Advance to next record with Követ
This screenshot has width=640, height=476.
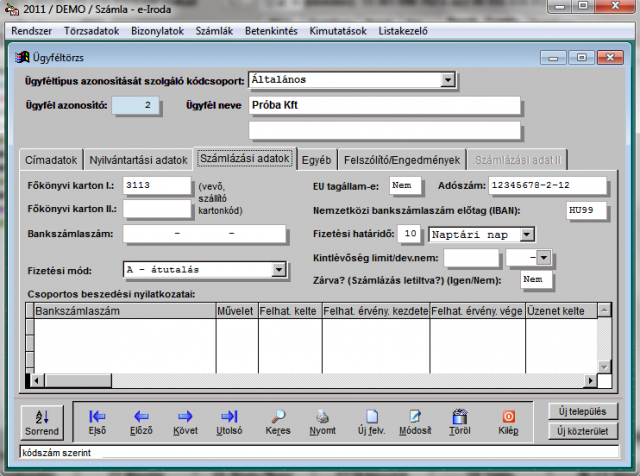click(x=185, y=421)
